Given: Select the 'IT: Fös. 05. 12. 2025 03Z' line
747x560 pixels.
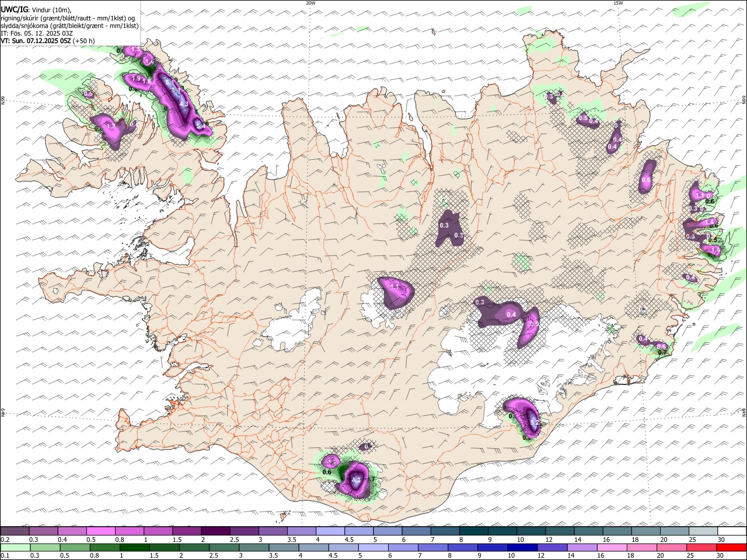Looking at the screenshot, I should [x=37, y=33].
